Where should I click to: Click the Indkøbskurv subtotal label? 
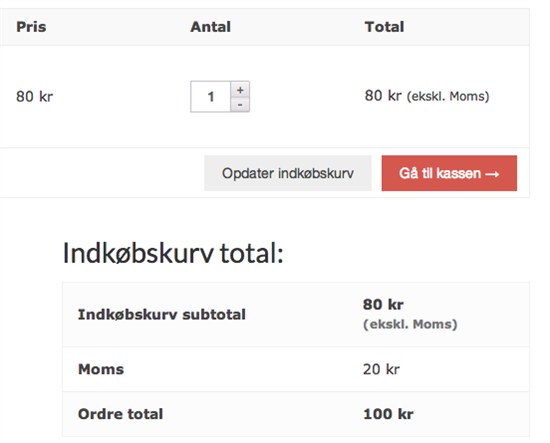(162, 314)
